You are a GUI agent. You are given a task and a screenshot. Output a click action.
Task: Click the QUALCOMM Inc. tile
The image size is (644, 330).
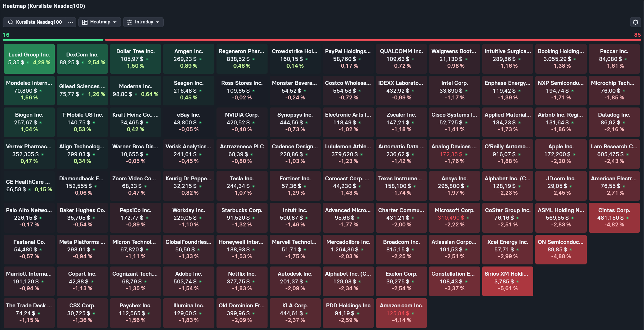point(401,59)
